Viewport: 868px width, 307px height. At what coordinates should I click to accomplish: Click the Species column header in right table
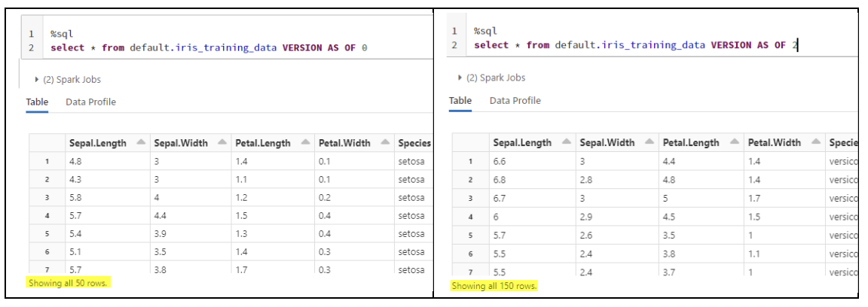(x=842, y=142)
